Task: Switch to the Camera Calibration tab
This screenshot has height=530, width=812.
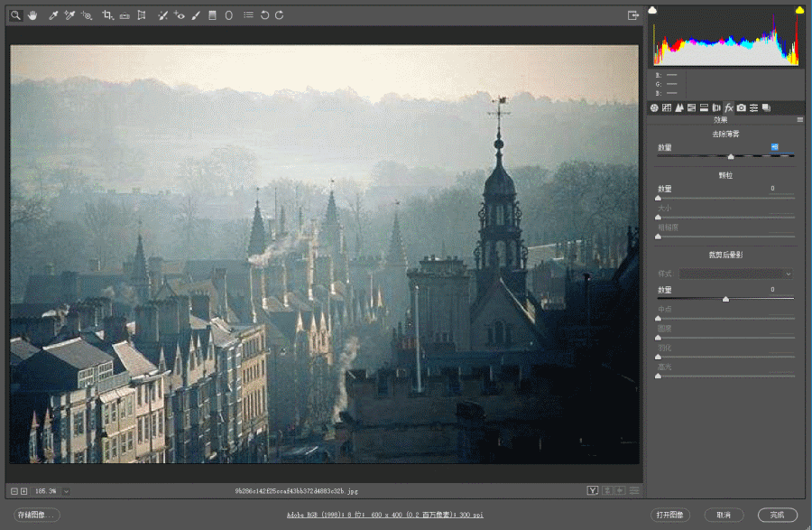Action: click(741, 108)
